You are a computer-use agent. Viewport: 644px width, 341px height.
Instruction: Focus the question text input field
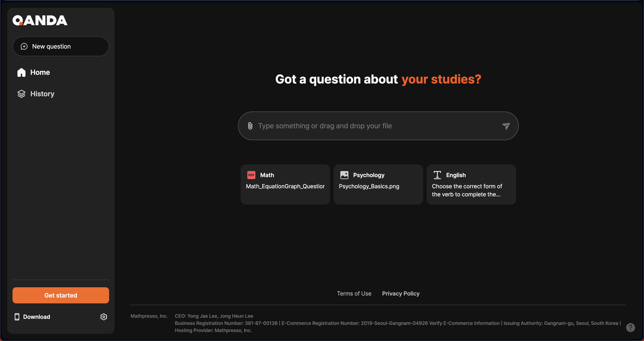click(378, 126)
